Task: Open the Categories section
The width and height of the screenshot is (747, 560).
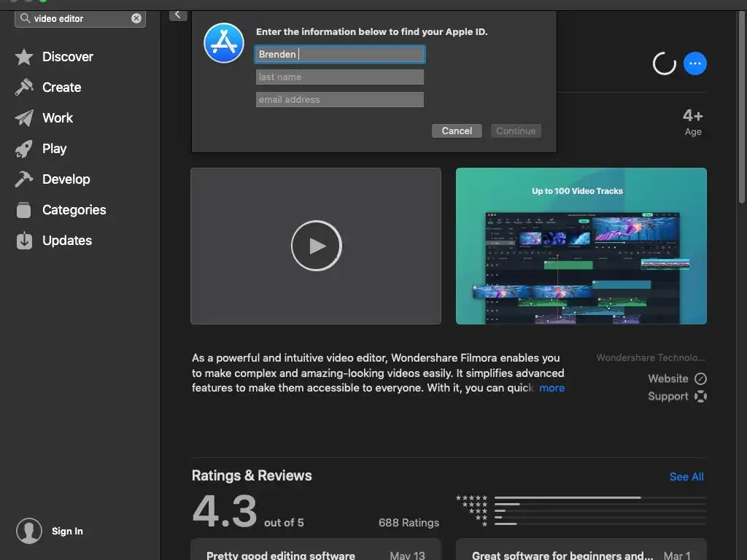Action: [74, 209]
